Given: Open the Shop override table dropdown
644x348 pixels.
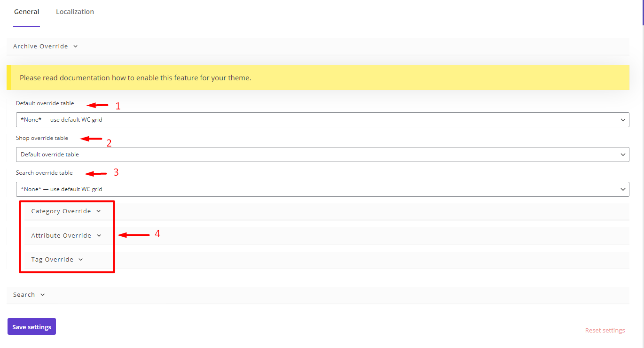Looking at the screenshot, I should point(322,155).
